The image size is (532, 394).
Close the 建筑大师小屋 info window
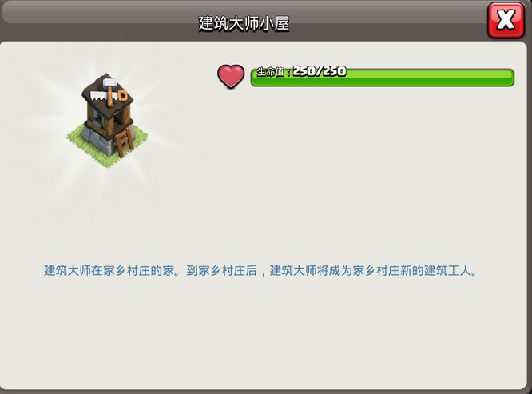(506, 20)
